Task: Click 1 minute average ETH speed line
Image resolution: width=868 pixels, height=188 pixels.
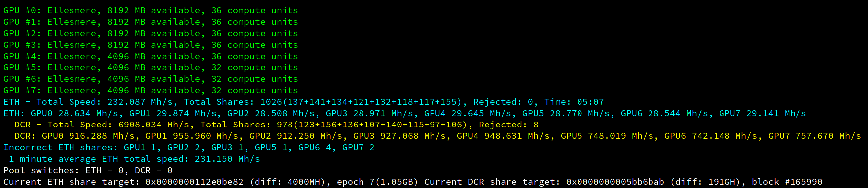Action: 135,159
